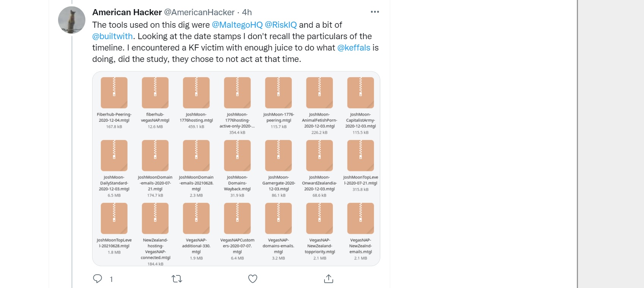The width and height of the screenshot is (644, 288).
Task: Click the @MaltegoHQ mention link
Action: (x=237, y=25)
